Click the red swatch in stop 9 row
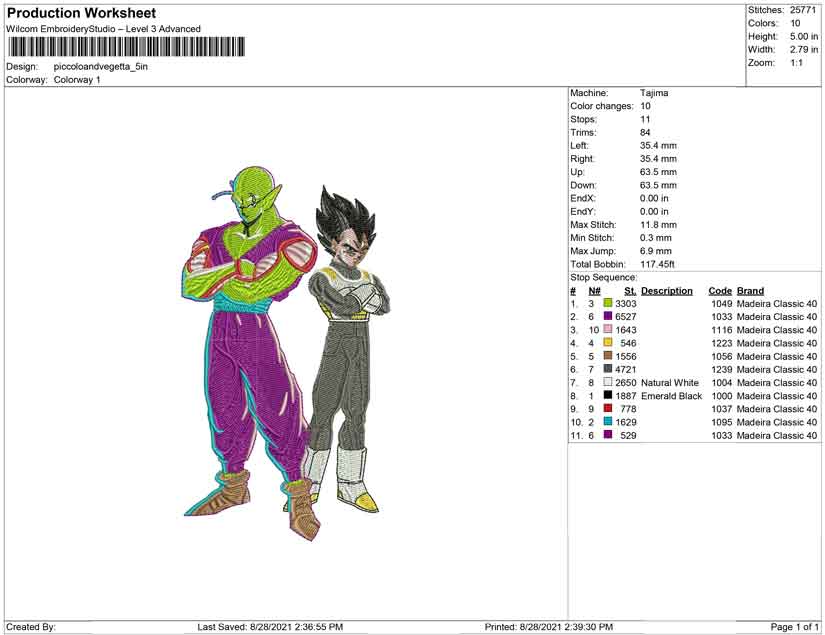Image resolution: width=825 pixels, height=635 pixels. click(x=608, y=408)
